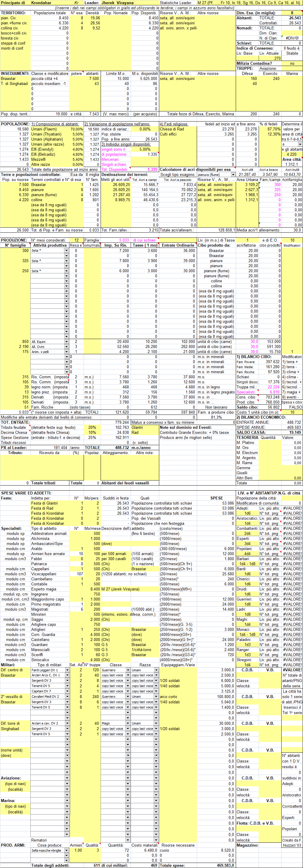The image size is (303, 868).
Task: Select the 'Esperto magia' specialist cell
Action: click(x=50, y=589)
